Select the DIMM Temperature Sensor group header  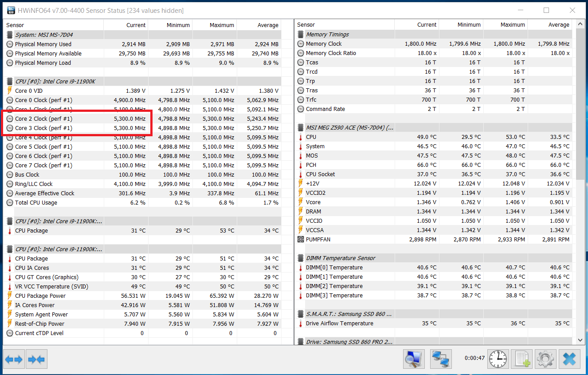point(433,258)
